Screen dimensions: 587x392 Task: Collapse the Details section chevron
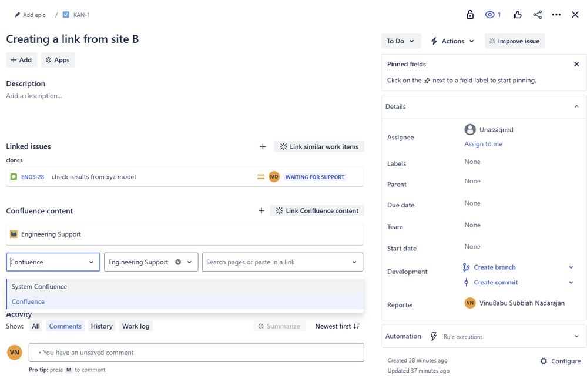(576, 107)
